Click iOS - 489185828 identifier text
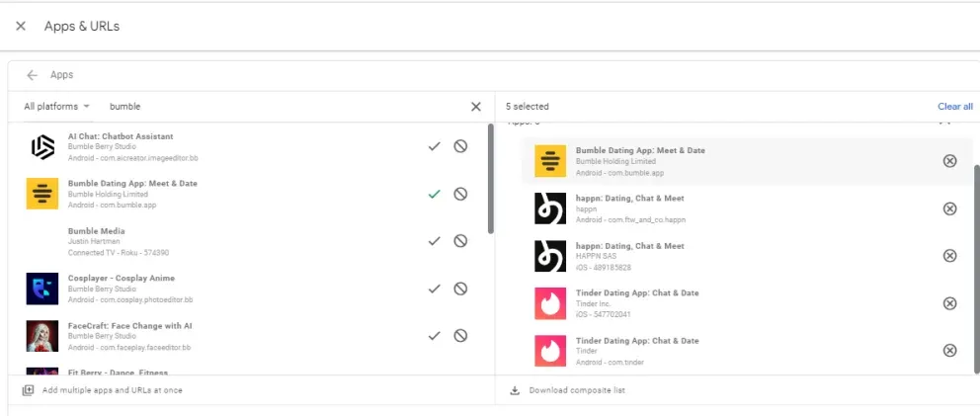 pos(604,267)
